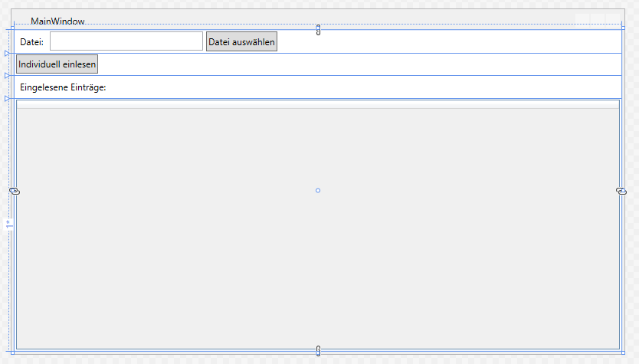Click the center point handle of the grid
Screen dimensions: 639x364
click(318, 190)
